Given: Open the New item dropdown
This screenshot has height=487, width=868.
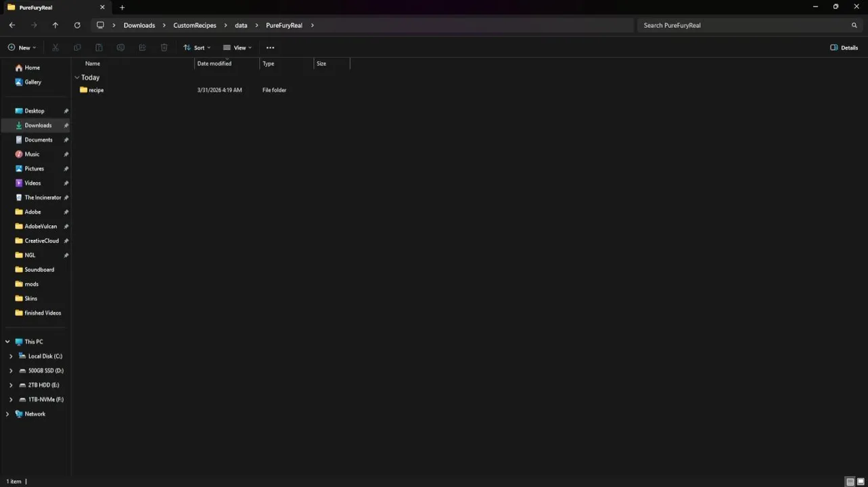Looking at the screenshot, I should click(22, 47).
